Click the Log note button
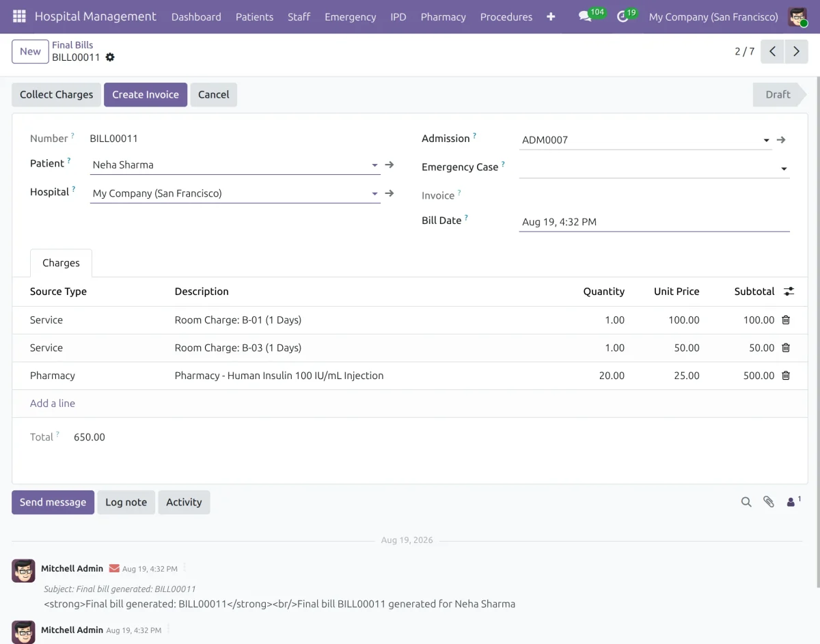Image resolution: width=820 pixels, height=644 pixels. (126, 502)
